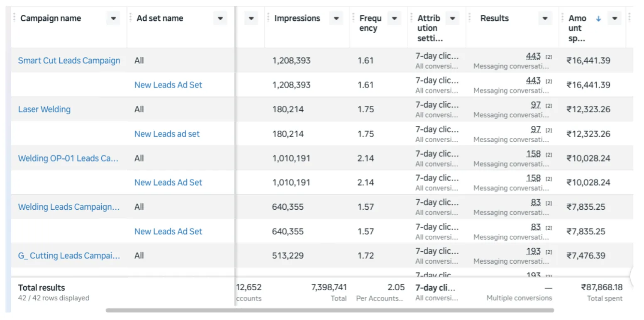Image resolution: width=644 pixels, height=320 pixels.
Task: Open the Campaign name column dropdown
Action: (113, 18)
